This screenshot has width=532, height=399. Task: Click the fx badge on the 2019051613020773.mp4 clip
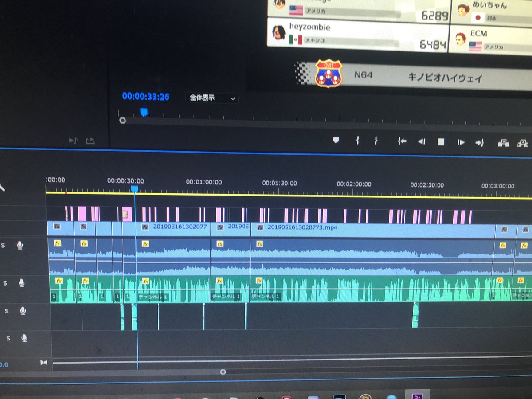coord(259,227)
